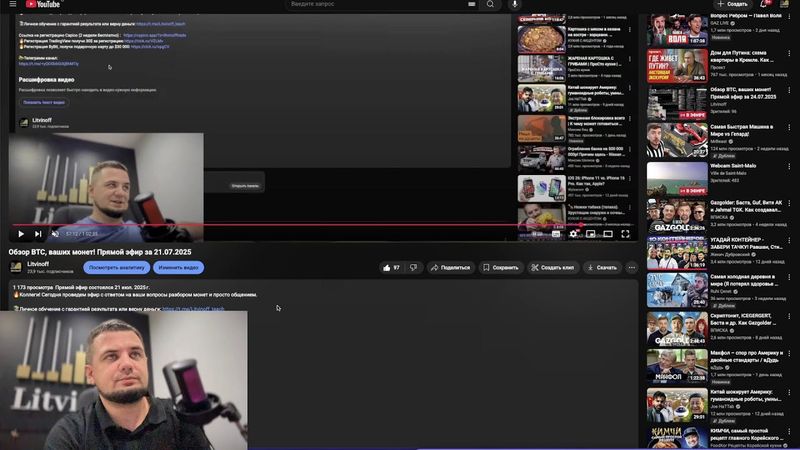Mute the video player volume
The width and height of the screenshot is (800, 450).
coord(53,234)
